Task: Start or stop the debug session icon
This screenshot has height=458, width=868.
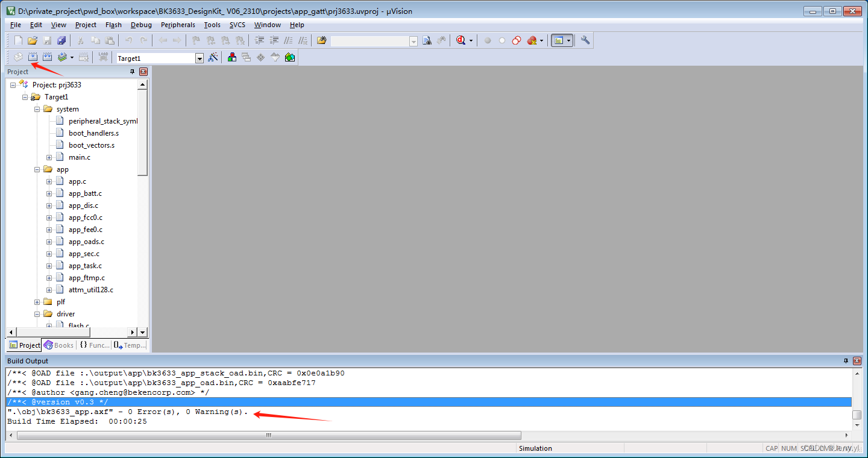Action: pyautogui.click(x=461, y=40)
